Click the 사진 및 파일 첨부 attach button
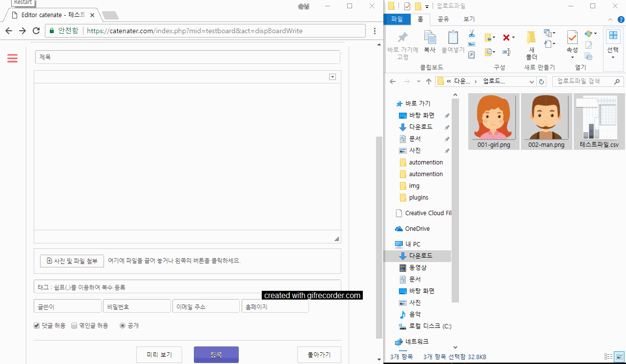The height and width of the screenshot is (364, 626). click(x=71, y=261)
